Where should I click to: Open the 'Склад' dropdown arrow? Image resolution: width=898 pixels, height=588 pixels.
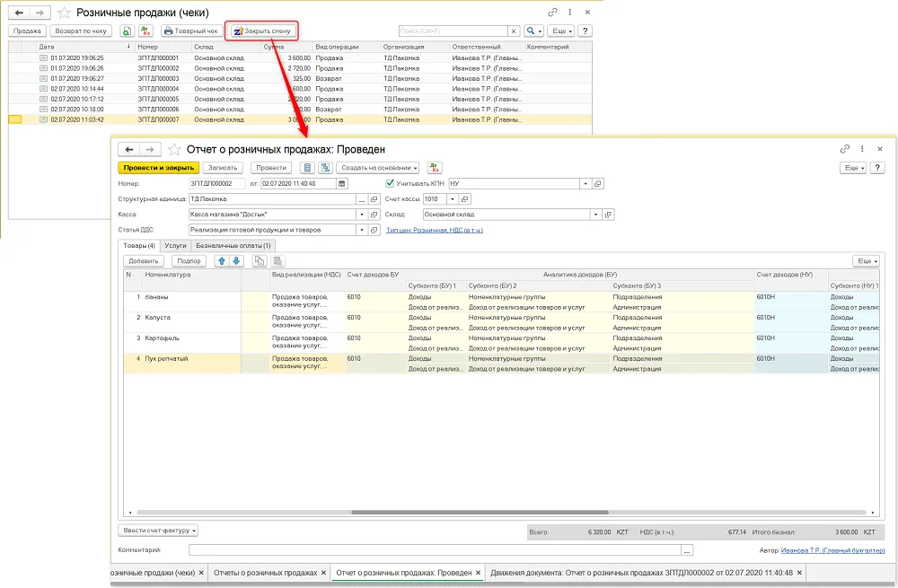tap(595, 215)
